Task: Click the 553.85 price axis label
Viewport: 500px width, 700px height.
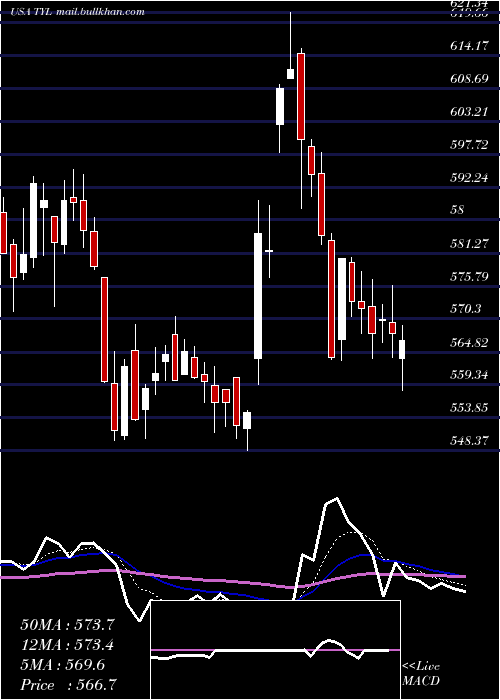Action: coord(469,408)
